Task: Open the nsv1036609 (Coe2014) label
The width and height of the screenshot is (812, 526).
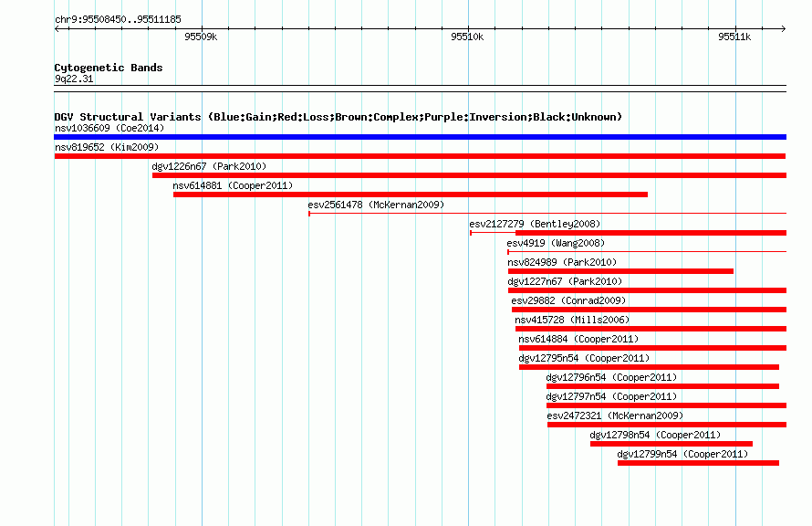Action: (109, 128)
